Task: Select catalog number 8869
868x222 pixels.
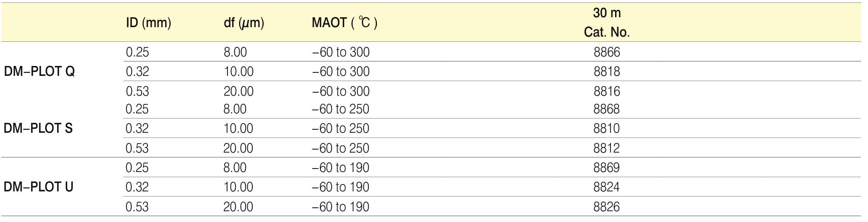Action: tap(606, 168)
